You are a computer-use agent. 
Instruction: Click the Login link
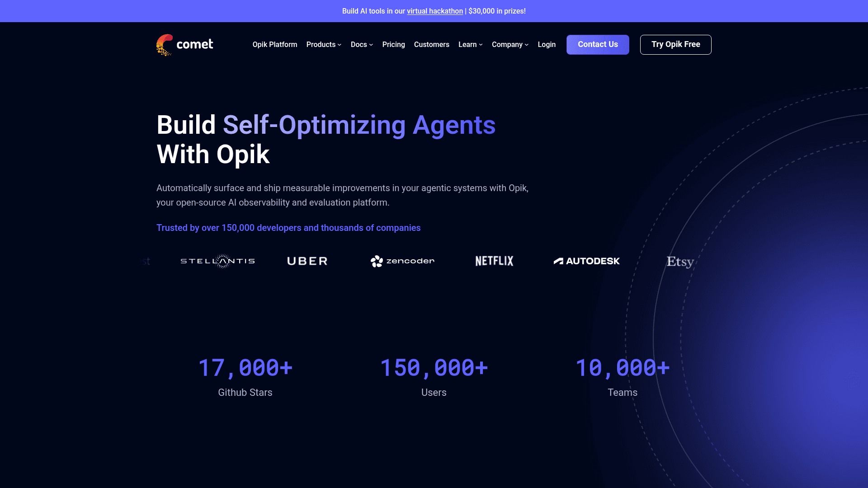tap(547, 44)
